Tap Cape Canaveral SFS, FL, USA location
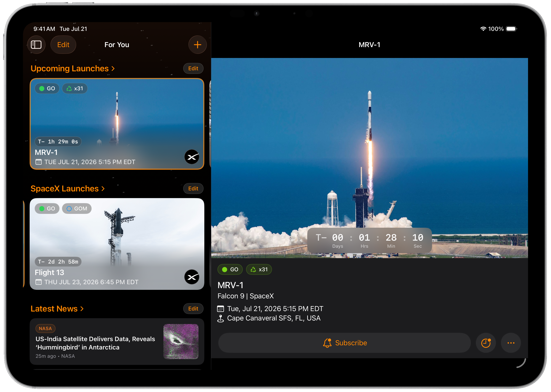551x392 pixels. (274, 318)
